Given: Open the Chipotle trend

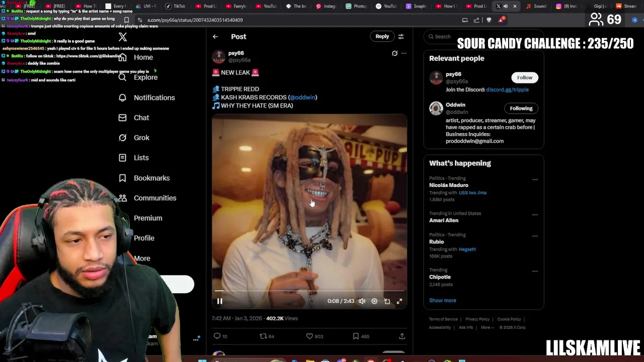Looking at the screenshot, I should [440, 277].
